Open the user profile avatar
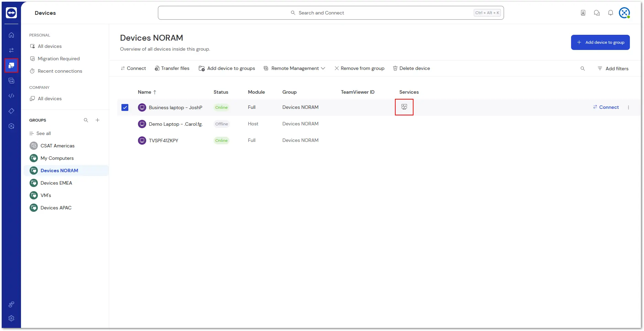This screenshot has height=331, width=644. click(624, 13)
